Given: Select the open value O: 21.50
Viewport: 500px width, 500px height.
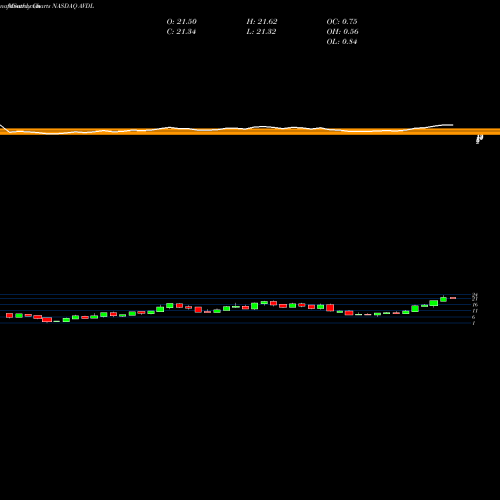Looking at the screenshot, I should point(182,21).
